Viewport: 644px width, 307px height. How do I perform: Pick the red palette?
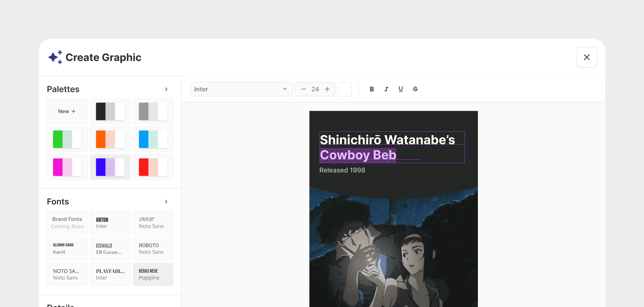pyautogui.click(x=153, y=167)
